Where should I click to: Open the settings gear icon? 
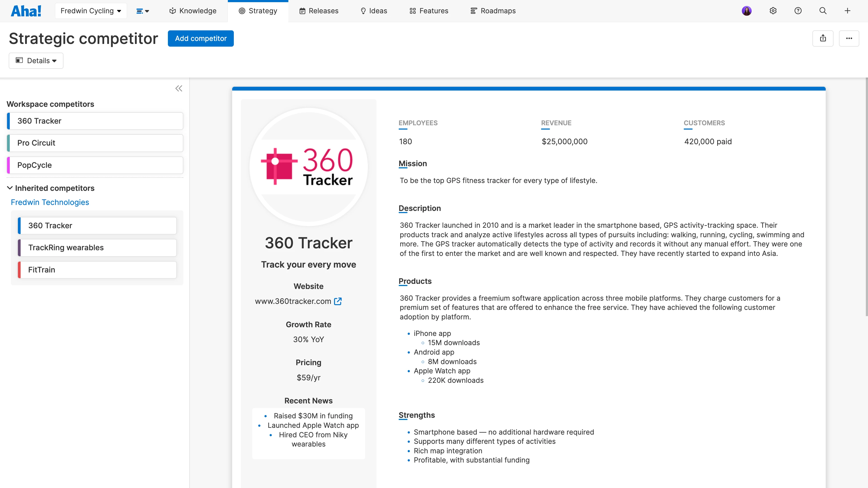point(773,11)
